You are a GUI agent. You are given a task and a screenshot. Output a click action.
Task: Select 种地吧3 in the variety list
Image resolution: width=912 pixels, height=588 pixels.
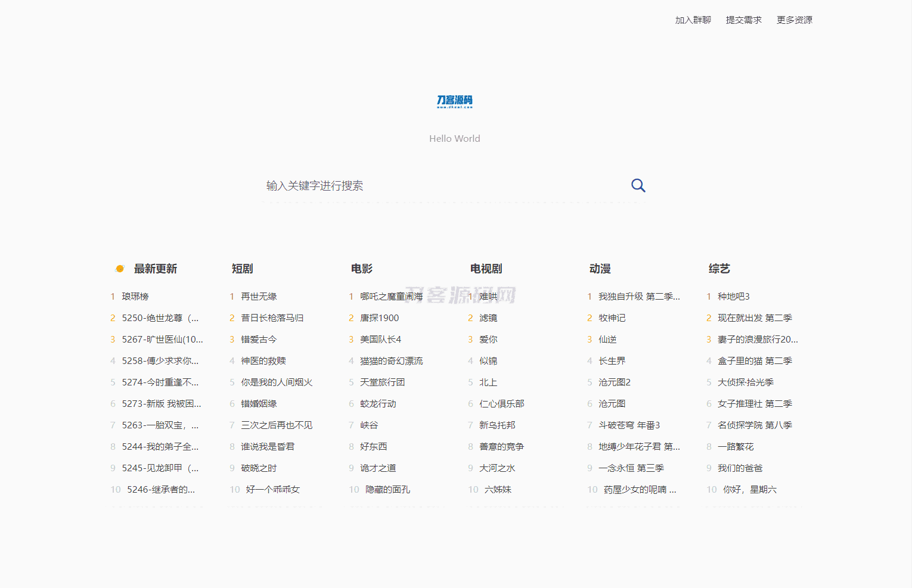pos(733,297)
